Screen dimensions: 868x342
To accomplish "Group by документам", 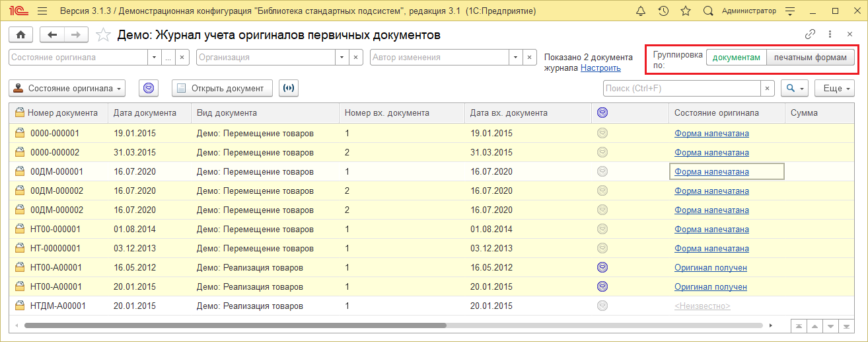I will [x=737, y=58].
